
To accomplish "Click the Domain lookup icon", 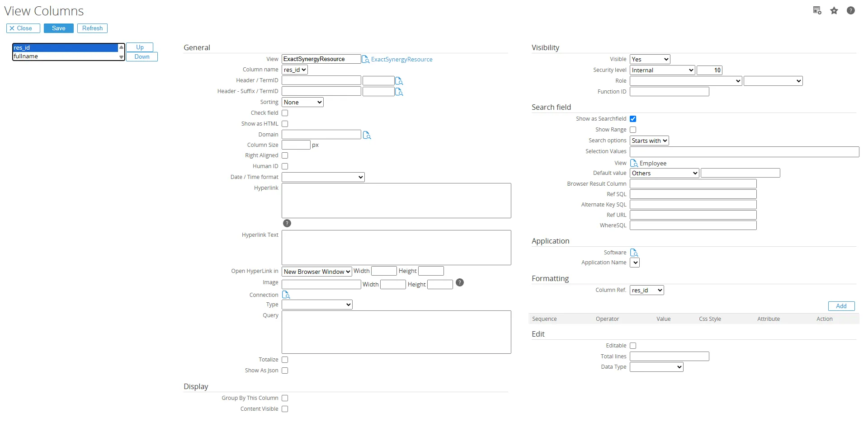I will (367, 135).
